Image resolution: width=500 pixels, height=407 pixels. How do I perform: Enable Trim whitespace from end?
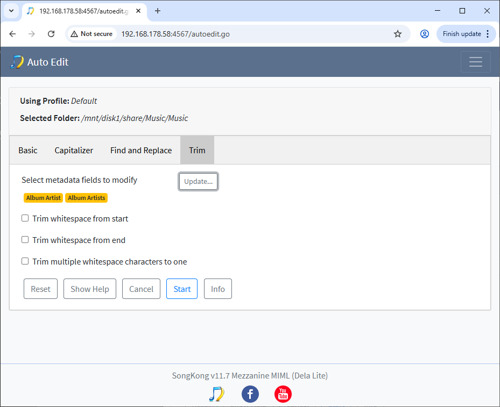[x=25, y=240]
